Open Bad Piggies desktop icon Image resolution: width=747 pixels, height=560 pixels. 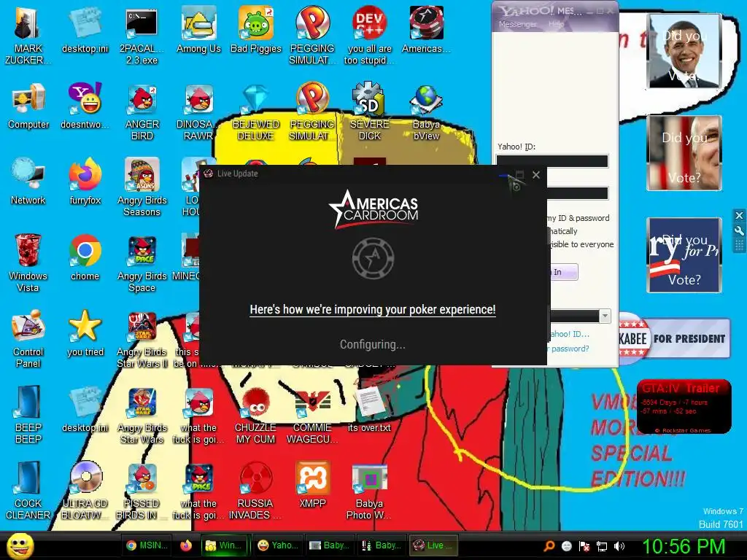256,29
